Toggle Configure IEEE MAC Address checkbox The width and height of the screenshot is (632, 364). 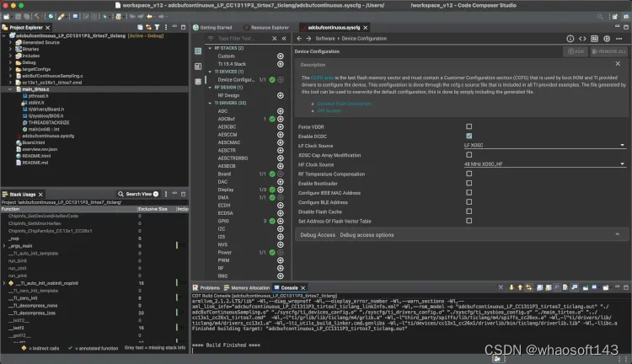point(469,193)
